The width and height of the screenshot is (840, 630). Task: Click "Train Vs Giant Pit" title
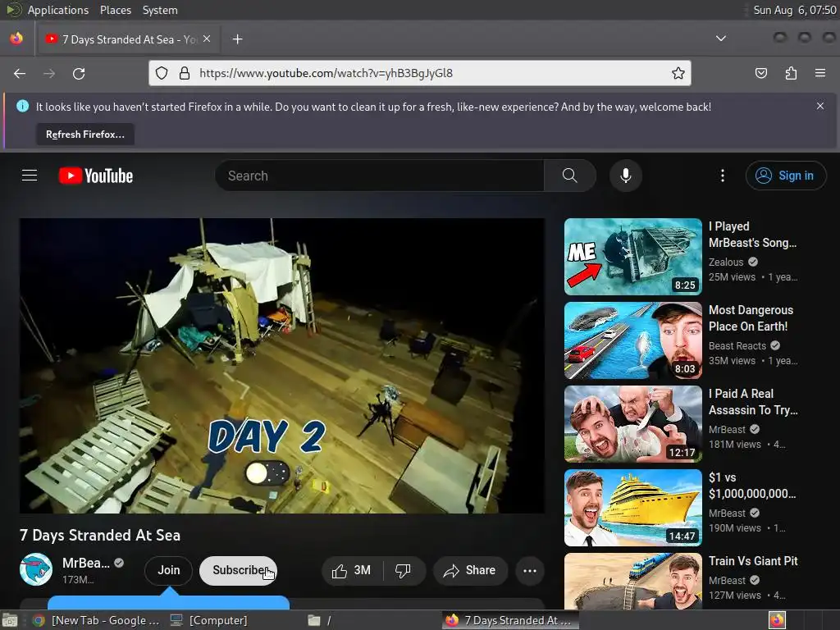point(753,561)
